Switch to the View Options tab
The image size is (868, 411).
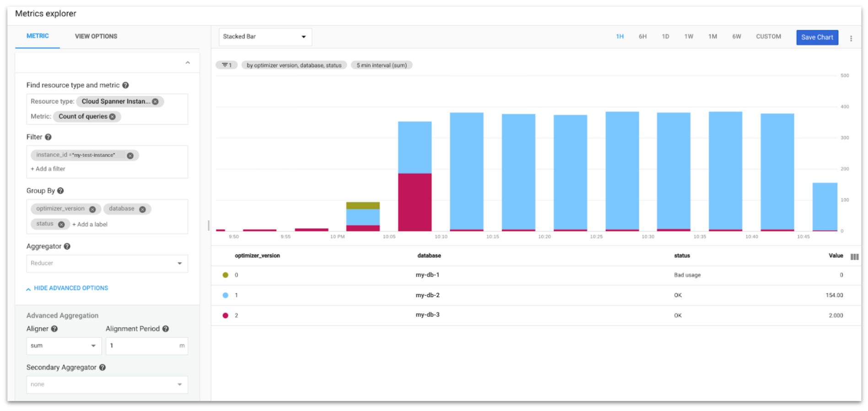pos(96,36)
